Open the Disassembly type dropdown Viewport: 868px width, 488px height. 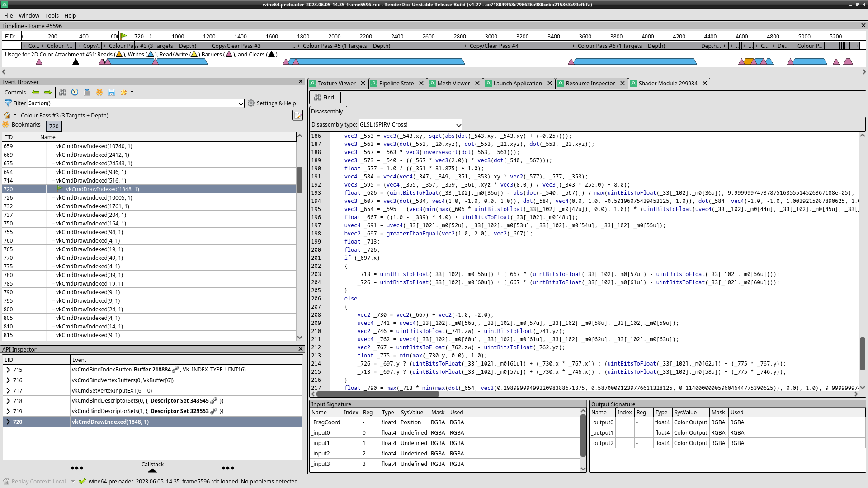(x=410, y=125)
